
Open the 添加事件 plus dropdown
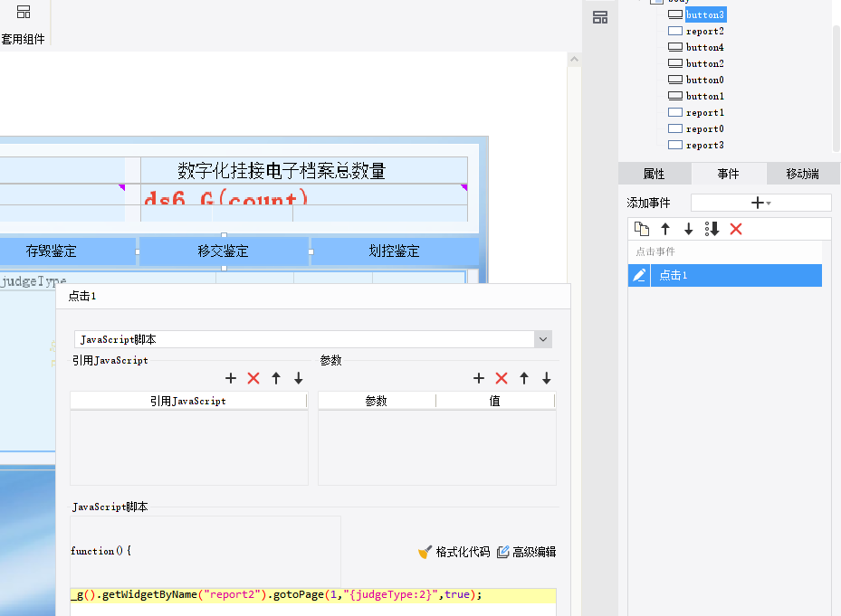tap(760, 203)
